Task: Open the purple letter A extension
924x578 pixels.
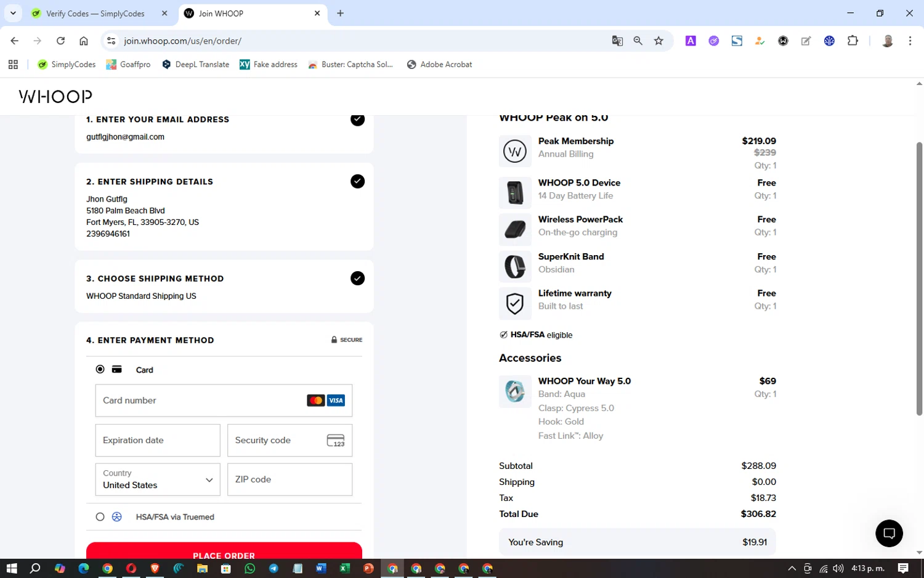Action: pyautogui.click(x=691, y=41)
